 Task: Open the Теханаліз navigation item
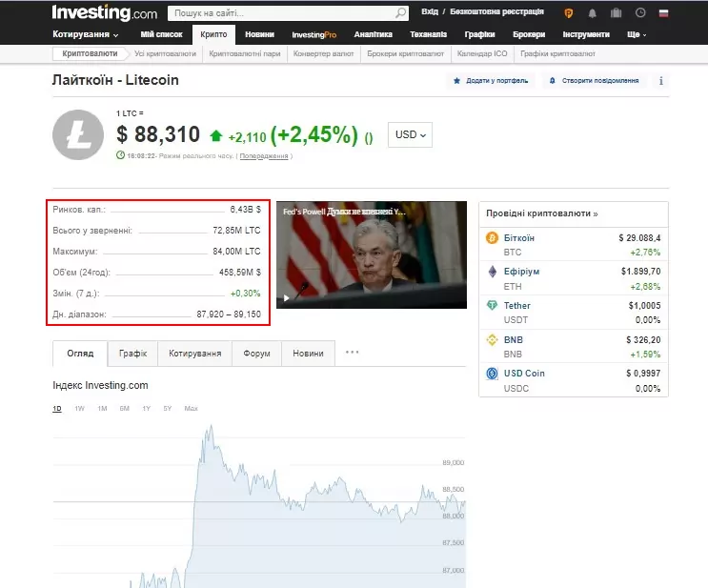[428, 34]
